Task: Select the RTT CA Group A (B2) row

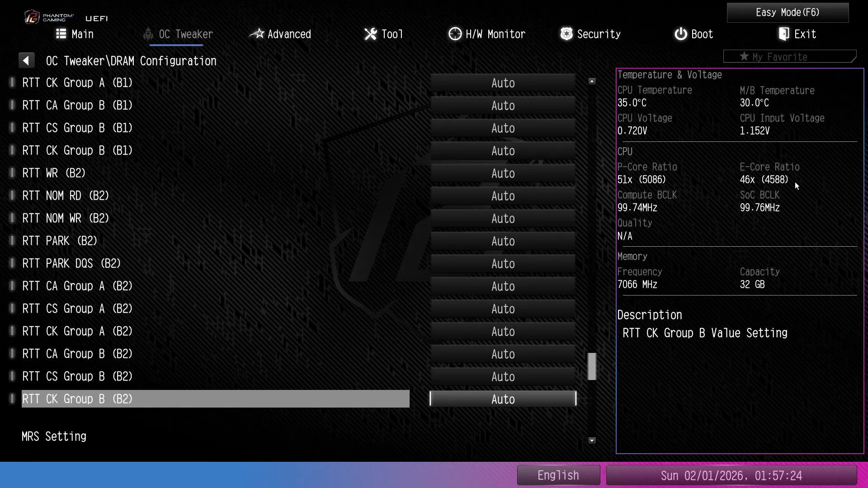Action: pyautogui.click(x=77, y=286)
